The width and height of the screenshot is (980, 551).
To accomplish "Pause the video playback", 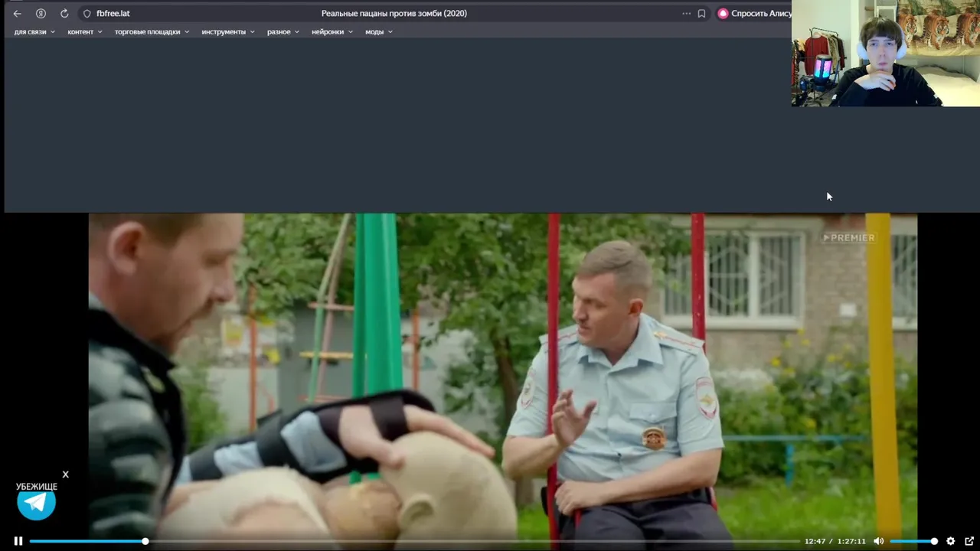I will click(x=18, y=541).
